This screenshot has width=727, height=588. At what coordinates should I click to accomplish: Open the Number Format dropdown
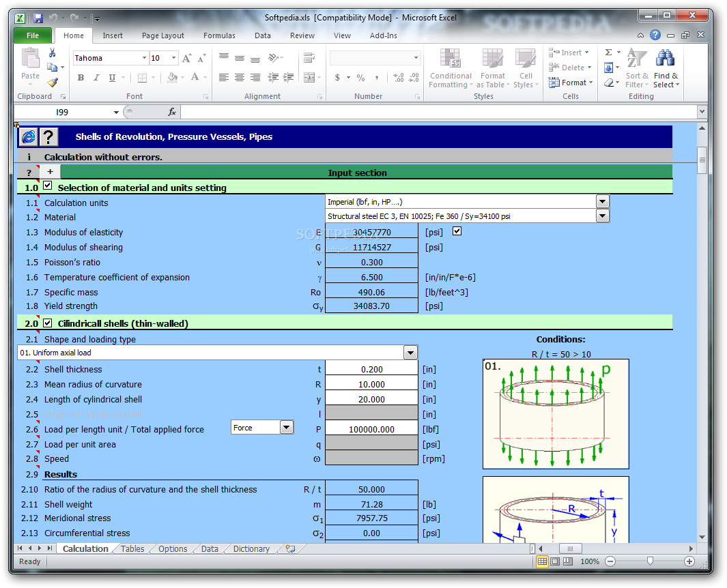(416, 58)
